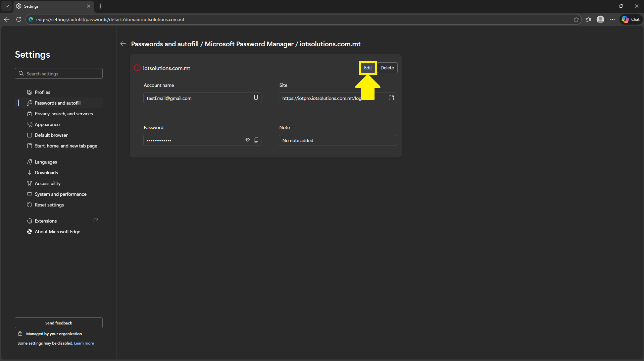Open the tab actions dropdown arrow
Viewport: 644px width, 361px height.
click(x=7, y=6)
